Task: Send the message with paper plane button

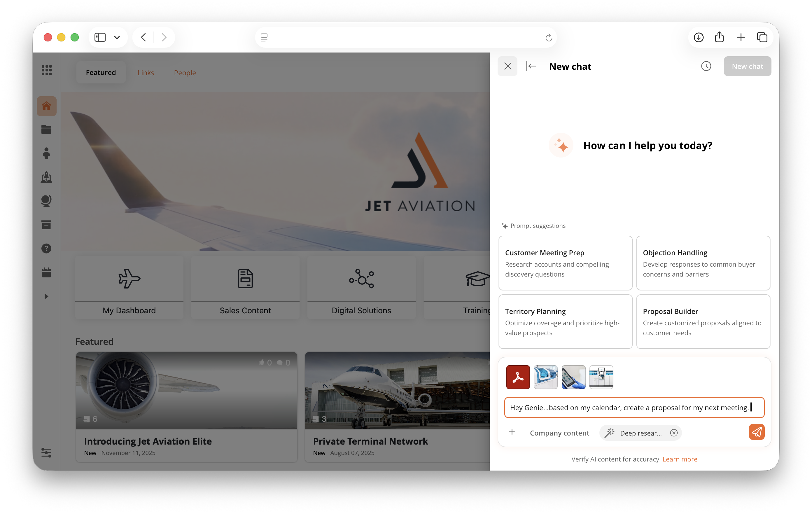Action: click(x=756, y=432)
